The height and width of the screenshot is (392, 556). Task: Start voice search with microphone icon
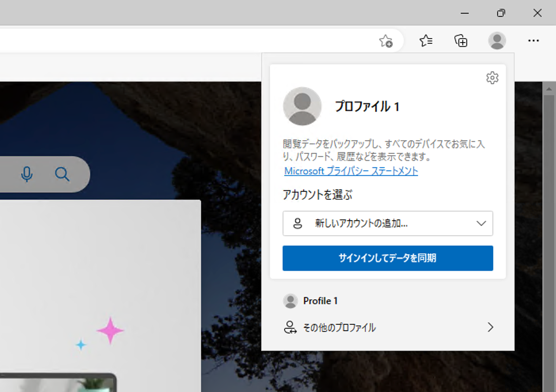point(27,174)
